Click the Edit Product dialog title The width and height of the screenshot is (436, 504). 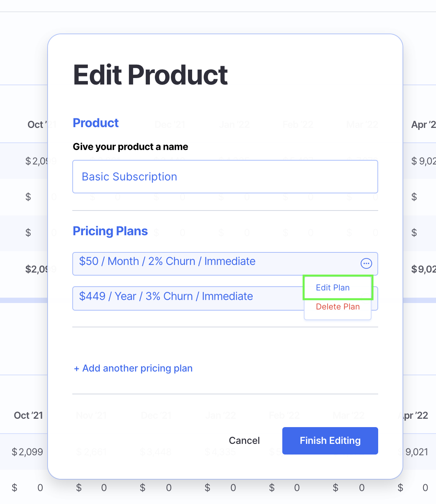(x=150, y=75)
